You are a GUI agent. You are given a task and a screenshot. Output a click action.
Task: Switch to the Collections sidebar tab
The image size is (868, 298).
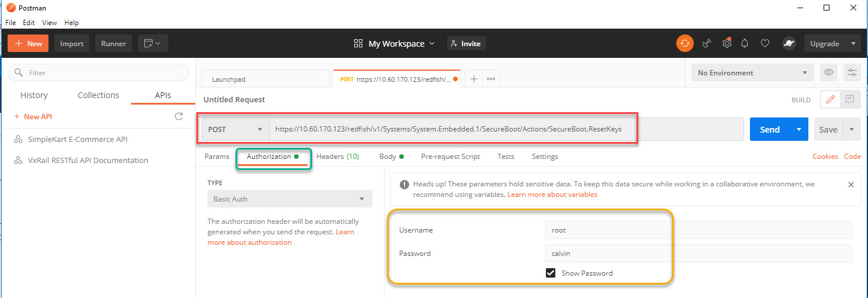click(x=98, y=95)
